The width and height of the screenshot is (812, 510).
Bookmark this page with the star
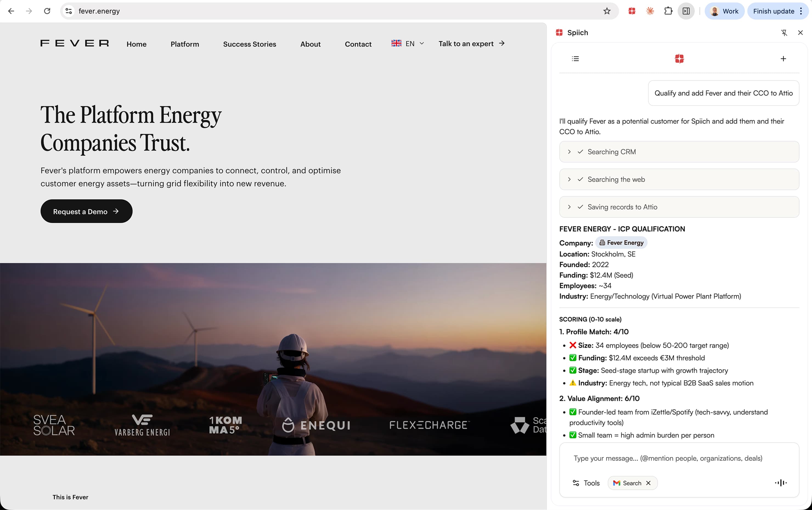click(x=607, y=11)
